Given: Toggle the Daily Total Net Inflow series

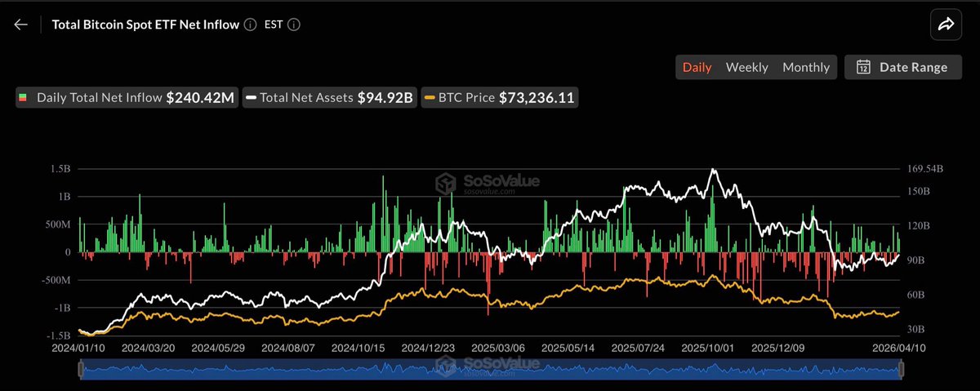Looking at the screenshot, I should [126, 98].
